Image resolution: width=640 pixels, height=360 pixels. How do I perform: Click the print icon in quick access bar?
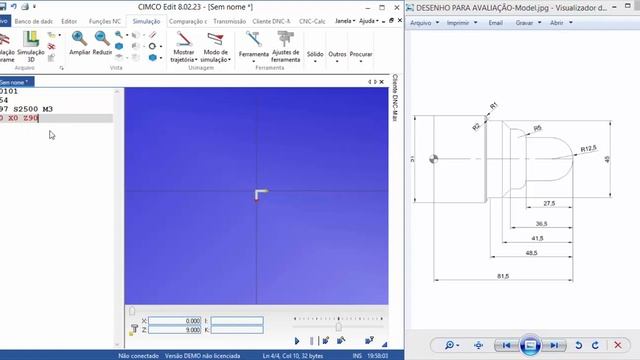(x=25, y=7)
